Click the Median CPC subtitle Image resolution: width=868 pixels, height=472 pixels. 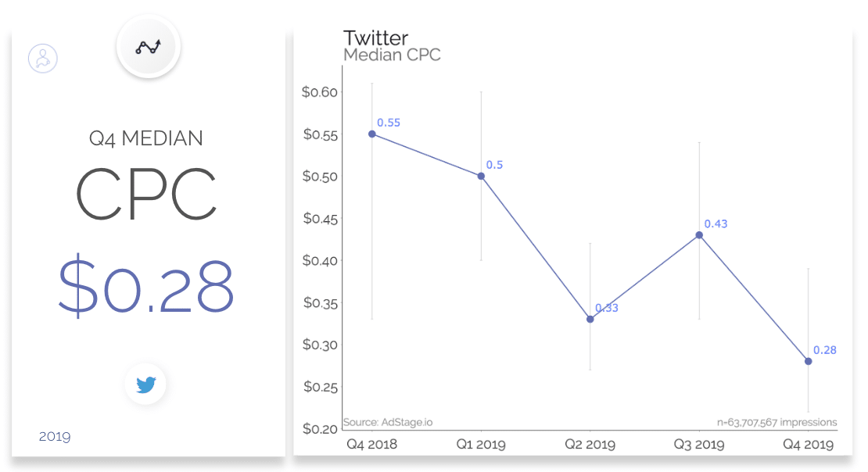tap(392, 55)
